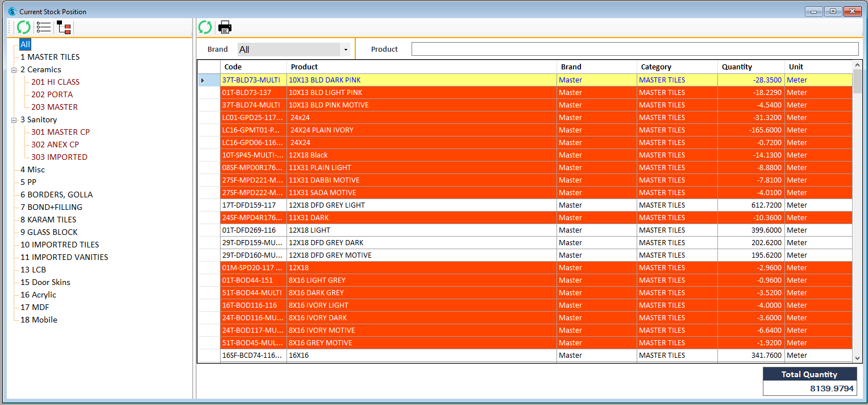Screen dimensions: 868x405
Task: Select 302 ANEX CP subcategory
Action: pos(55,144)
